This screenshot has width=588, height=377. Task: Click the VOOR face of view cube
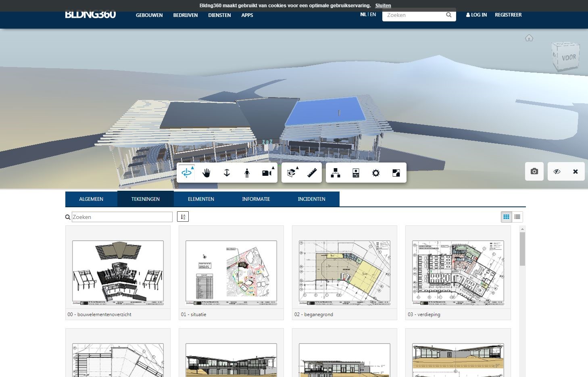(x=569, y=58)
